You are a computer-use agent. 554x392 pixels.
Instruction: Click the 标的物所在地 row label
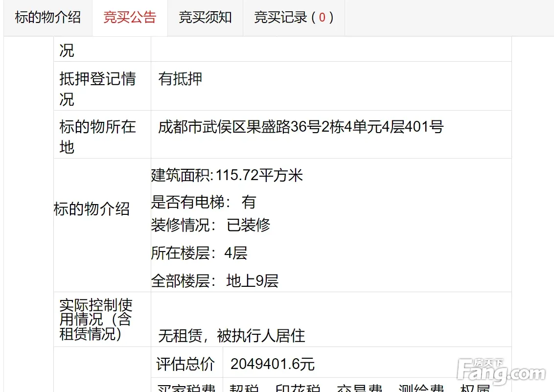tap(98, 137)
